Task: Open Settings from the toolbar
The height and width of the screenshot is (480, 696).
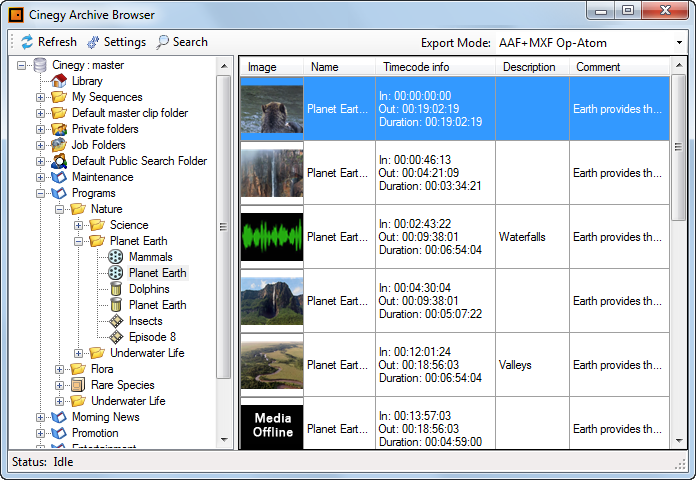Action: click(116, 42)
